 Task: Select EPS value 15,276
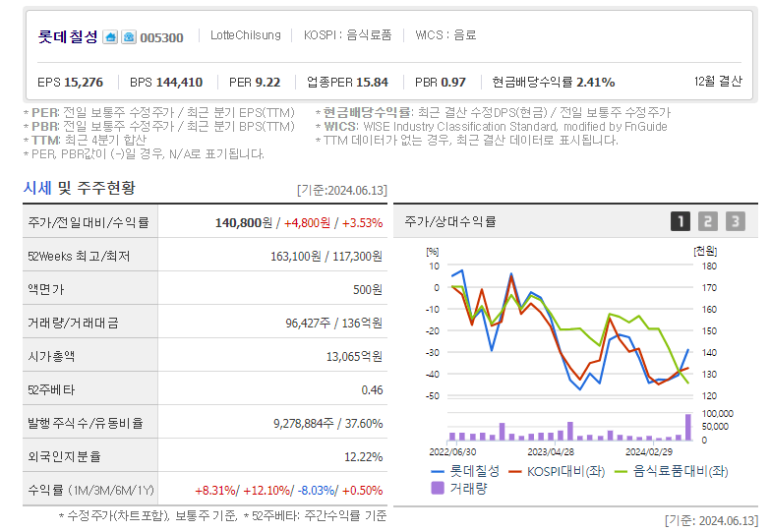[x=84, y=82]
